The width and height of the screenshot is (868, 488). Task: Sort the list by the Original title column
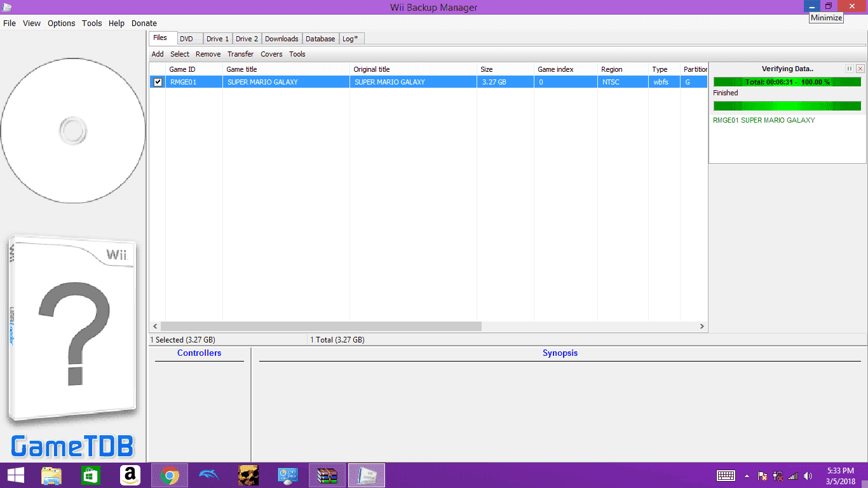pos(413,69)
